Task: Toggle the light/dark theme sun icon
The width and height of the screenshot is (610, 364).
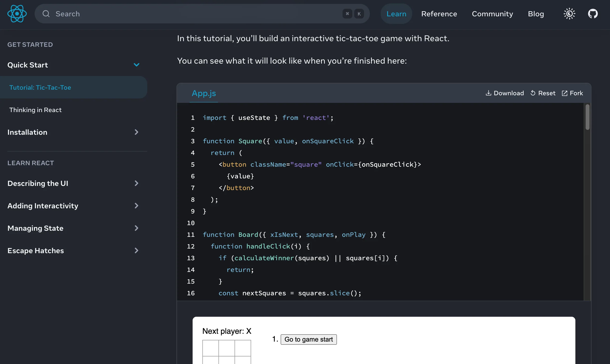Action: (x=569, y=14)
